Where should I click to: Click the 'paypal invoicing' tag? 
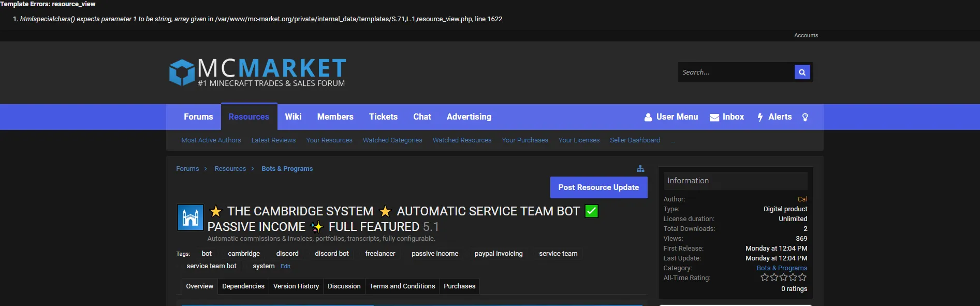click(499, 254)
